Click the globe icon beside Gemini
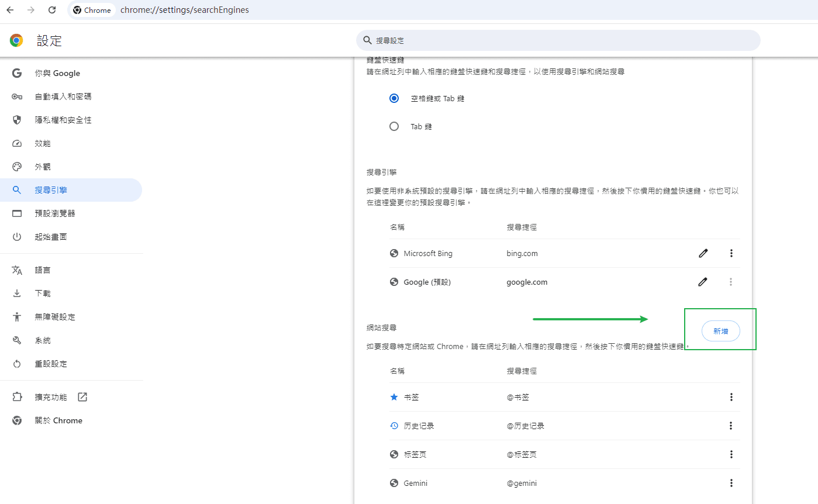 (394, 483)
